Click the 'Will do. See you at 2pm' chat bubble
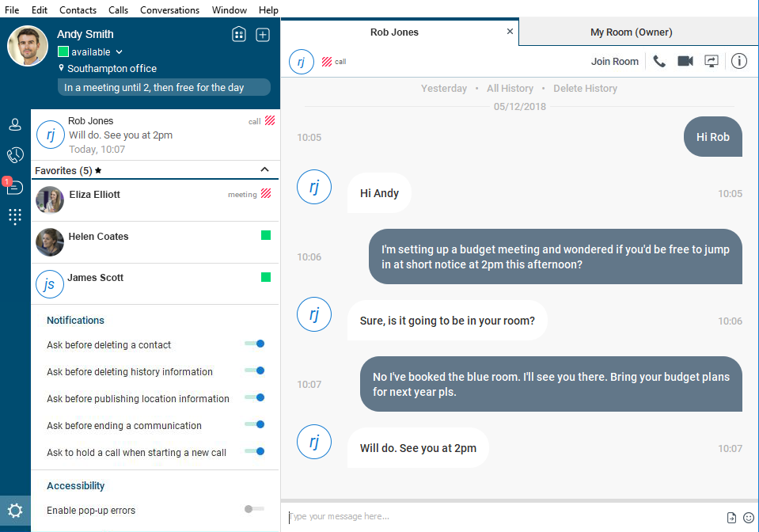 pyautogui.click(x=418, y=448)
